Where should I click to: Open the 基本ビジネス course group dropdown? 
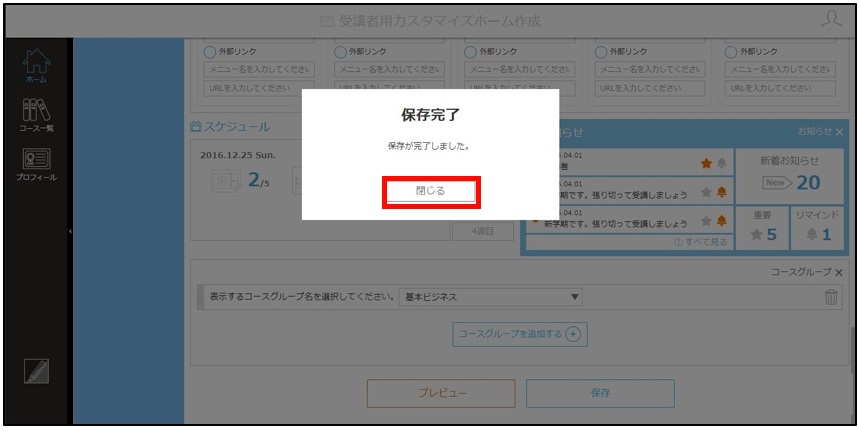coord(491,297)
